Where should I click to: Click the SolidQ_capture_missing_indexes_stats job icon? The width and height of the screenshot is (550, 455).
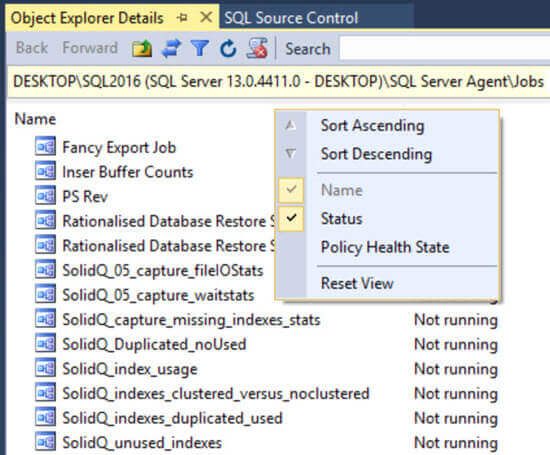point(45,318)
